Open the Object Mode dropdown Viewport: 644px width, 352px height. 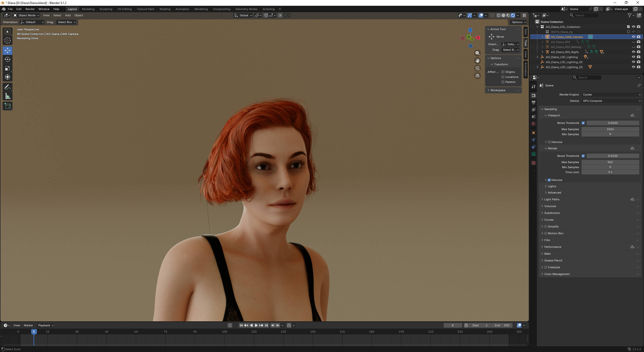[x=26, y=15]
